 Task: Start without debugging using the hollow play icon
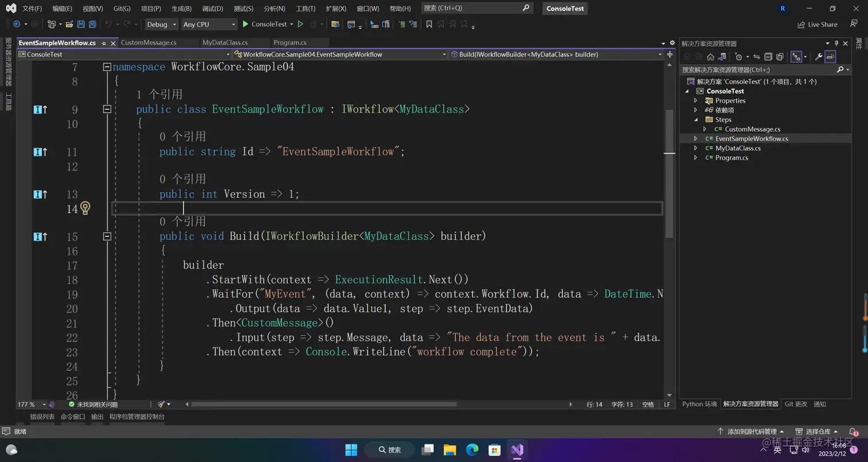300,24
